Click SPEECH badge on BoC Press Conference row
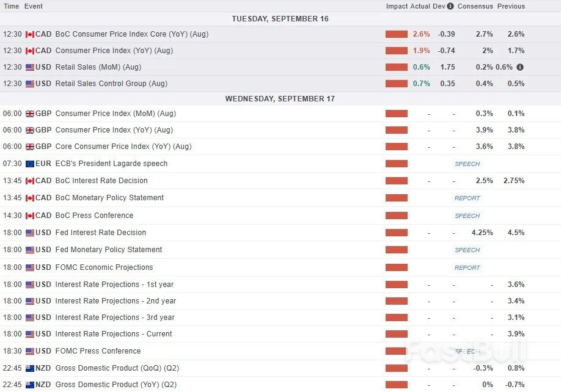Screen dimensions: 561x392 coord(467,216)
